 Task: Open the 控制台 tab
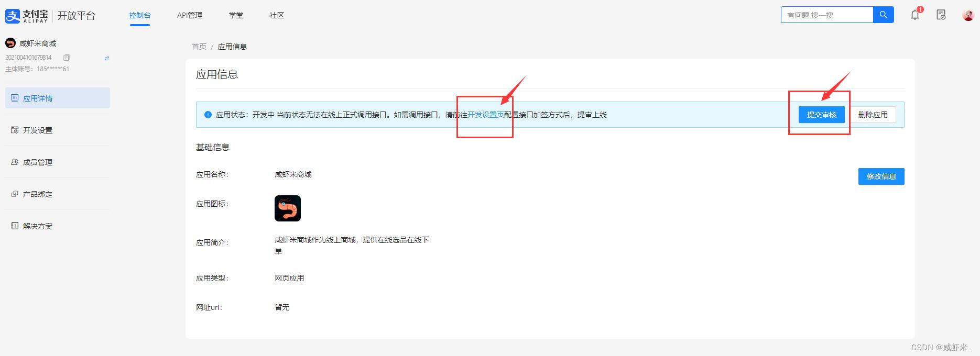point(140,15)
